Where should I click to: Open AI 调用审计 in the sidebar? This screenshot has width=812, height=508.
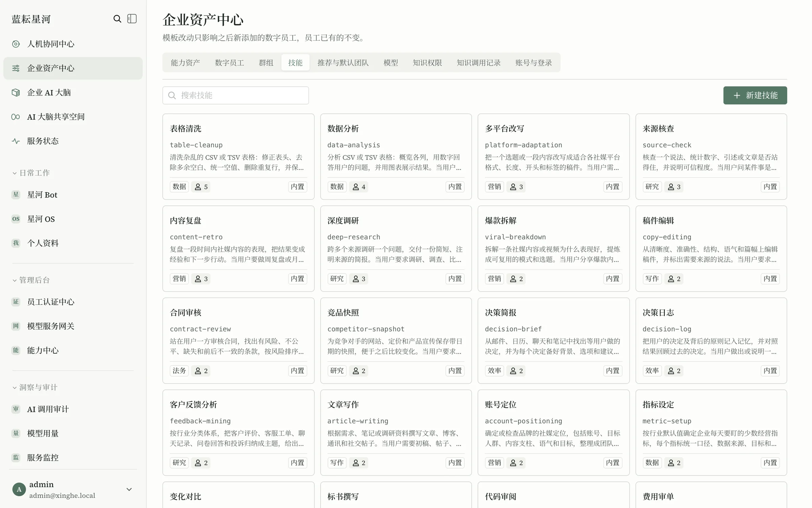pos(73,409)
